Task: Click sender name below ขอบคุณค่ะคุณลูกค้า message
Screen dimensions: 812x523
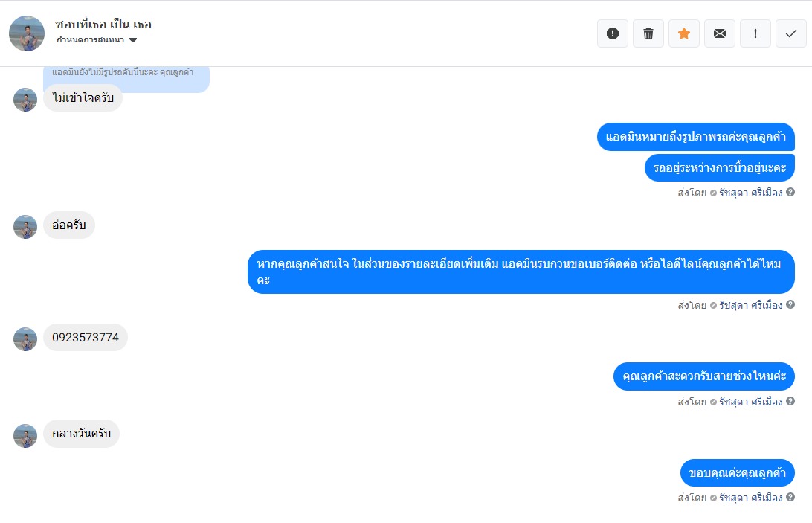Action: tap(750, 498)
